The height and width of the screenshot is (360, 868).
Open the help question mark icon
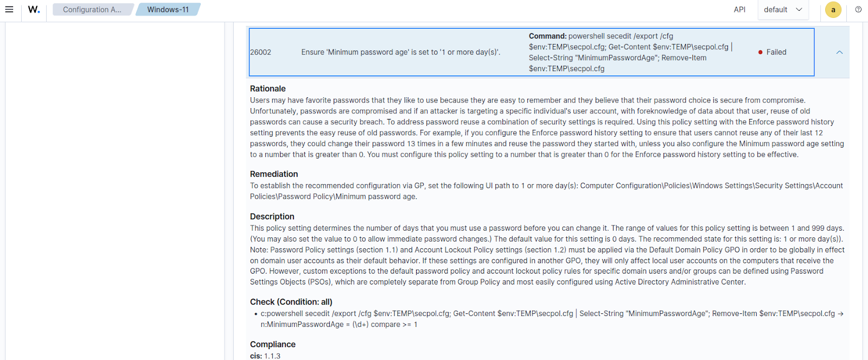coord(858,9)
